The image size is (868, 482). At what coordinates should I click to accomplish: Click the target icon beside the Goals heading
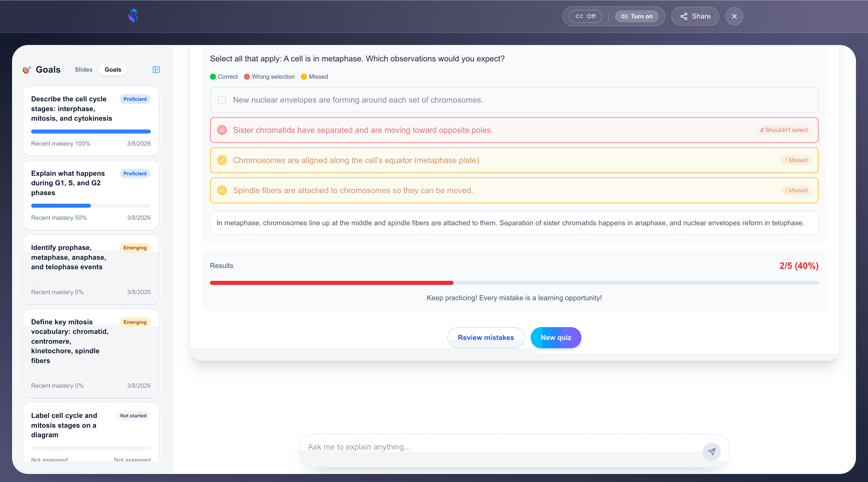click(27, 69)
